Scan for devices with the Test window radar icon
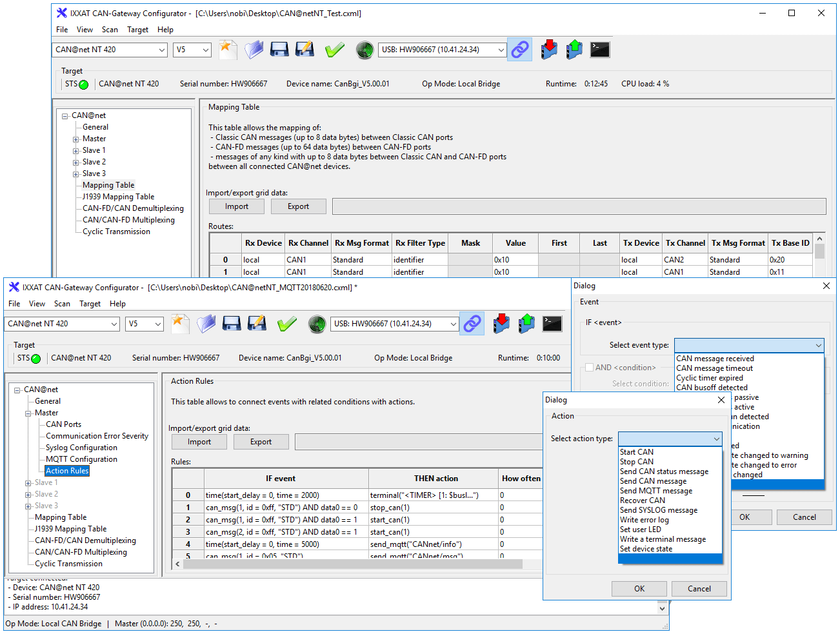Image resolution: width=840 pixels, height=634 pixels. 365,50
